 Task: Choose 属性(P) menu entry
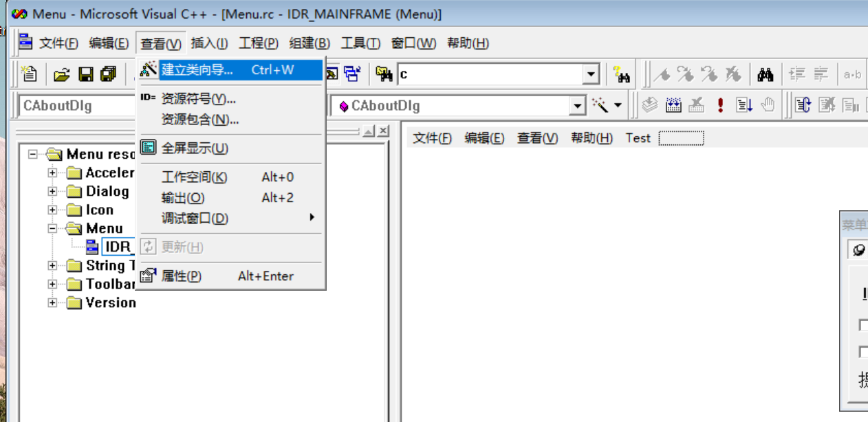pos(230,276)
